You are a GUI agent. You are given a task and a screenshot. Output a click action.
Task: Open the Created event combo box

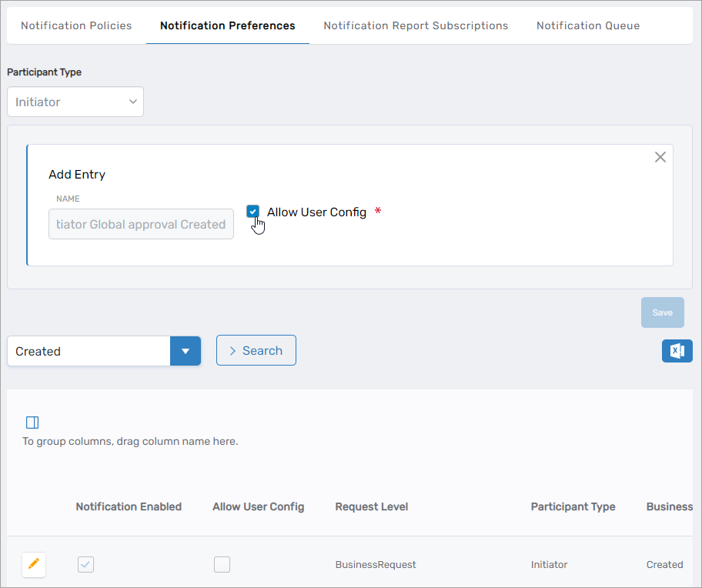89,350
